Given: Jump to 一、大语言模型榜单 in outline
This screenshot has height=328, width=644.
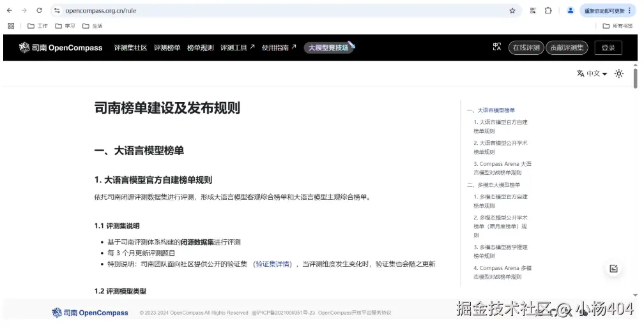Looking at the screenshot, I should pyautogui.click(x=491, y=110).
